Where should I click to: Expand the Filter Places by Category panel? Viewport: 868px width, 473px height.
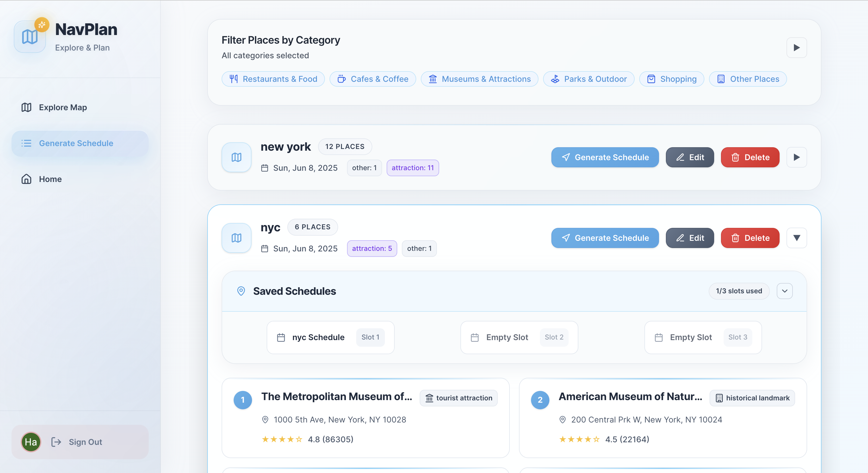point(796,48)
